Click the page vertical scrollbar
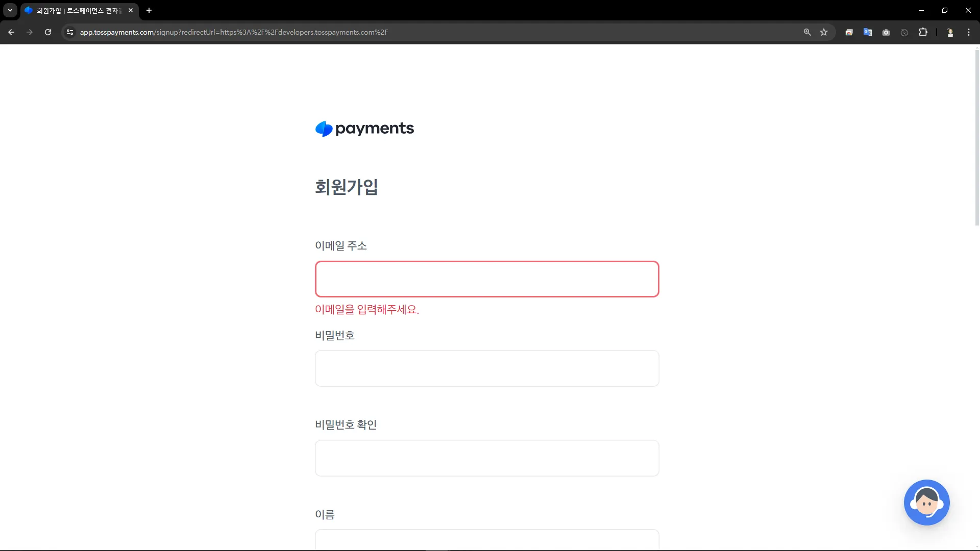The width and height of the screenshot is (980, 551). click(976, 138)
